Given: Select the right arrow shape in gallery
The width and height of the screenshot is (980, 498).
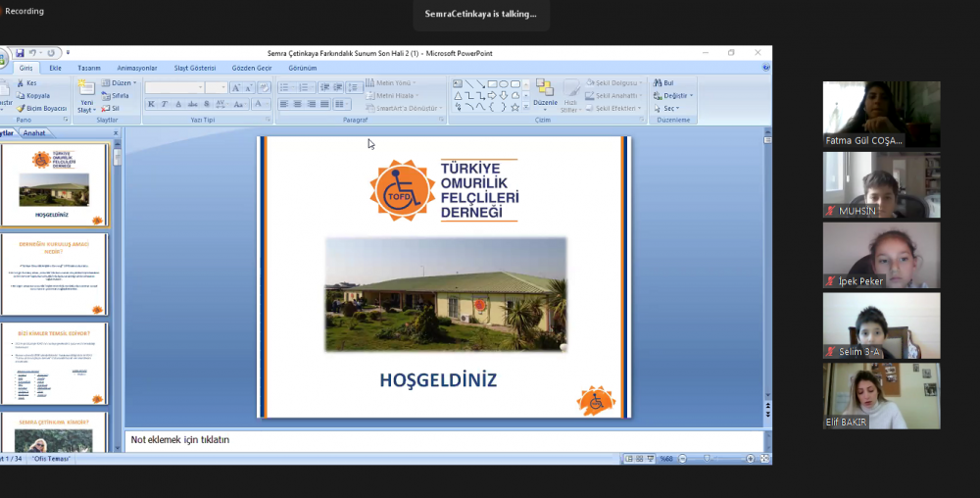Looking at the screenshot, I should coord(493,96).
